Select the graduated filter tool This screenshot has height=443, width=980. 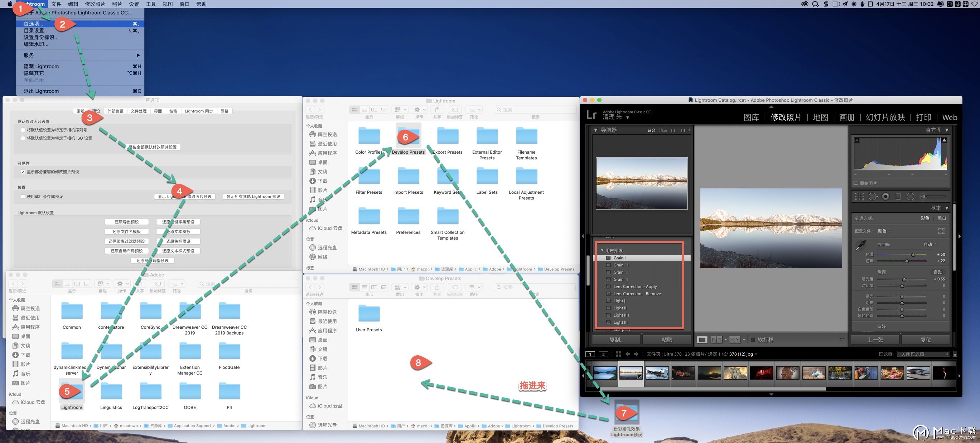[x=898, y=196]
